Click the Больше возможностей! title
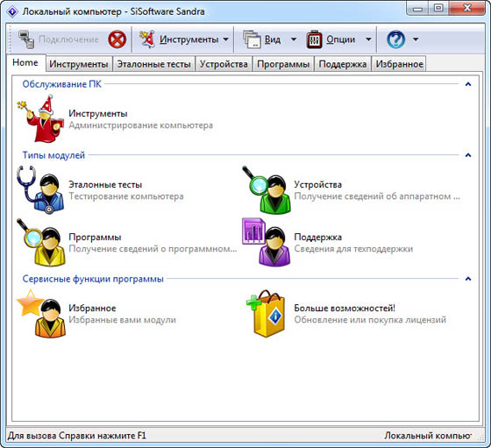491x448 pixels. 345,308
